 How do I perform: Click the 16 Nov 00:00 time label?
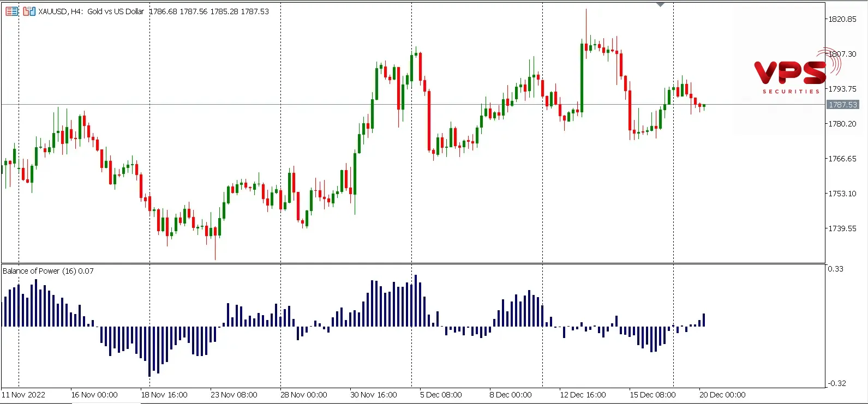pyautogui.click(x=94, y=395)
